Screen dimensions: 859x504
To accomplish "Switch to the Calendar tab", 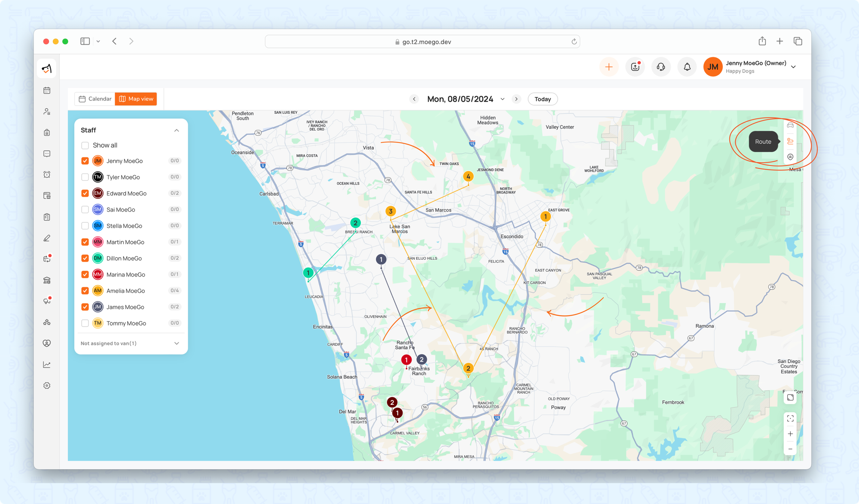I will (95, 99).
